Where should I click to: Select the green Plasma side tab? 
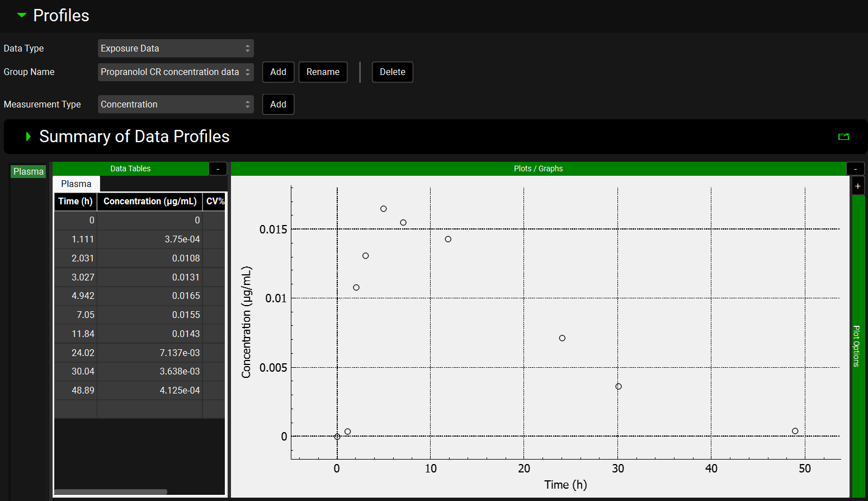coord(29,171)
